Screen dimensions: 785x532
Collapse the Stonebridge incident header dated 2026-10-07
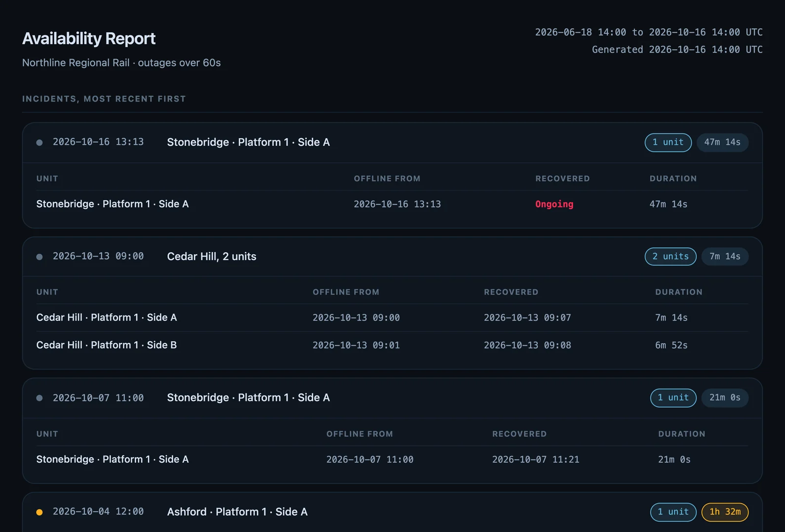tap(392, 398)
